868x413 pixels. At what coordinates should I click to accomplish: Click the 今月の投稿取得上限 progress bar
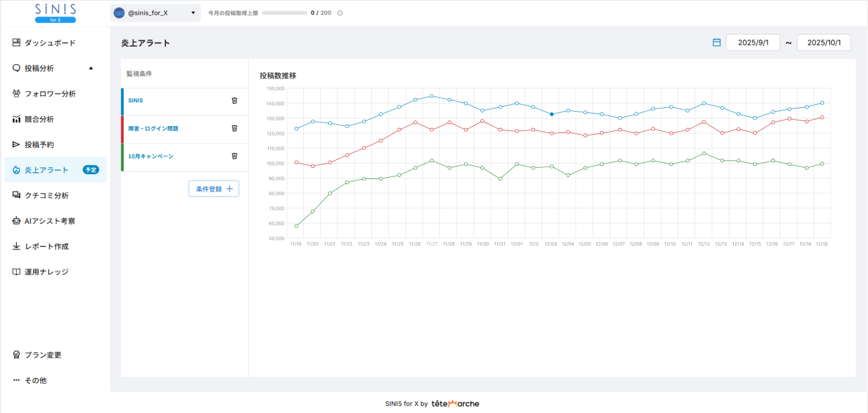tap(284, 13)
